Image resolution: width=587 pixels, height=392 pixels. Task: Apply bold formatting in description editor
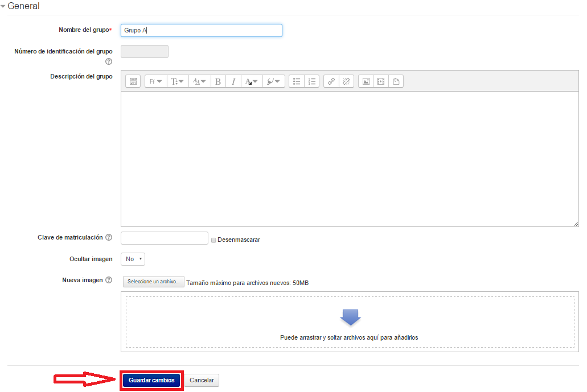[x=218, y=81]
